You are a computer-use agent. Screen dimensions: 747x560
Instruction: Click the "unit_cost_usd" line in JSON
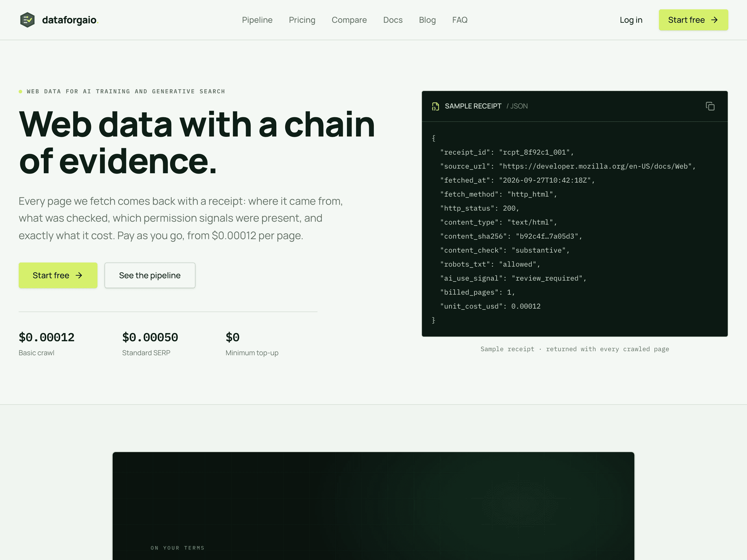tap(490, 307)
